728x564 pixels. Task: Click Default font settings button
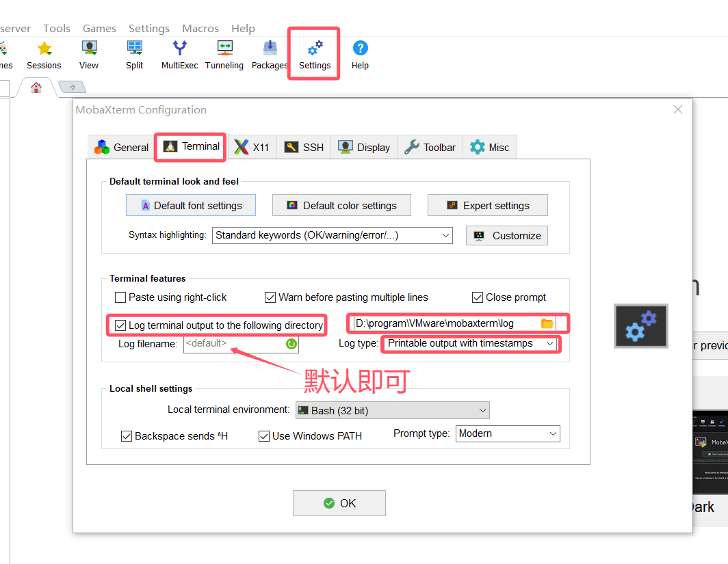191,205
